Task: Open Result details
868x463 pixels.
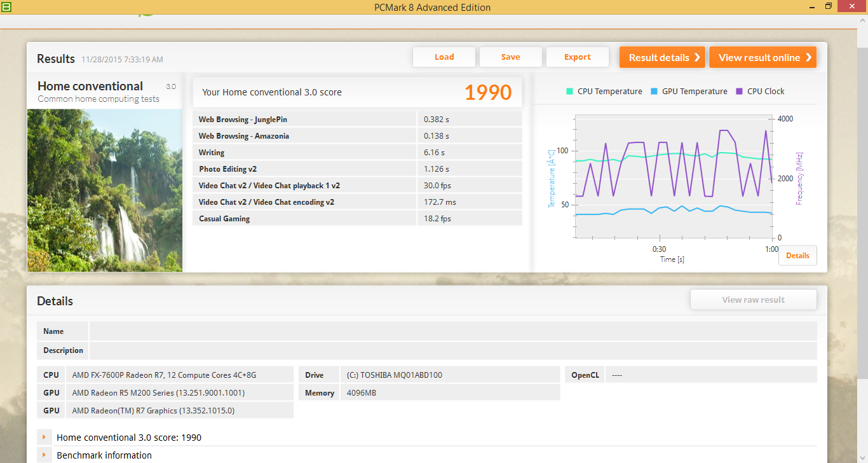Action: [x=663, y=57]
